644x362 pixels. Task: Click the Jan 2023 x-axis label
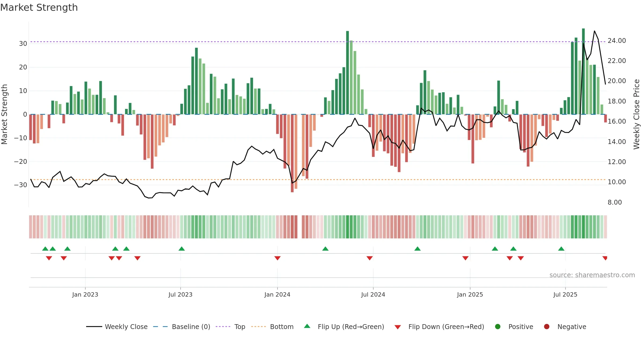[85, 294]
